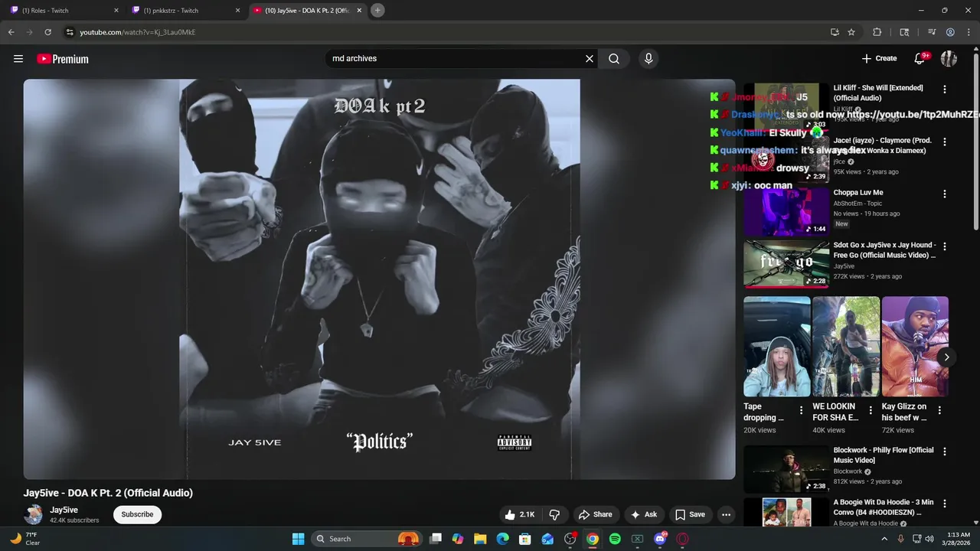Image resolution: width=980 pixels, height=551 pixels.
Task: Open options for Kay Glizz short
Action: coord(939,411)
